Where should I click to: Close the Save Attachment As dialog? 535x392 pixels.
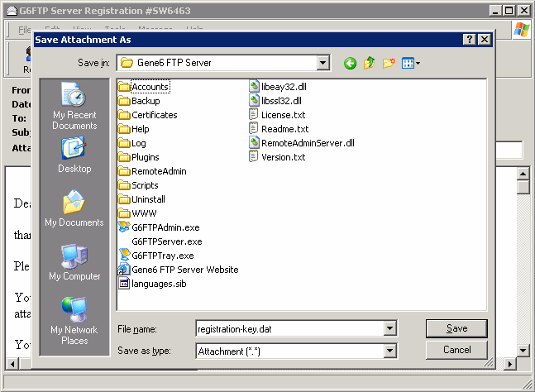pos(485,40)
